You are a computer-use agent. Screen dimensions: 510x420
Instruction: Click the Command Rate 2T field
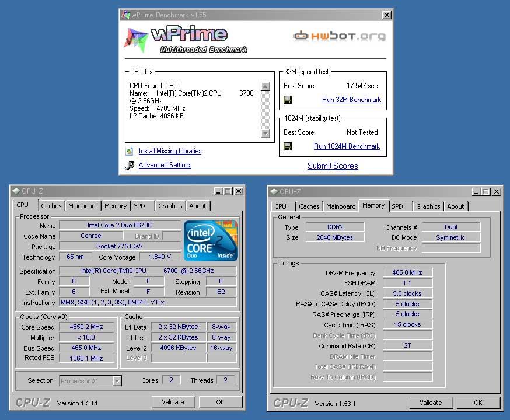(x=407, y=345)
